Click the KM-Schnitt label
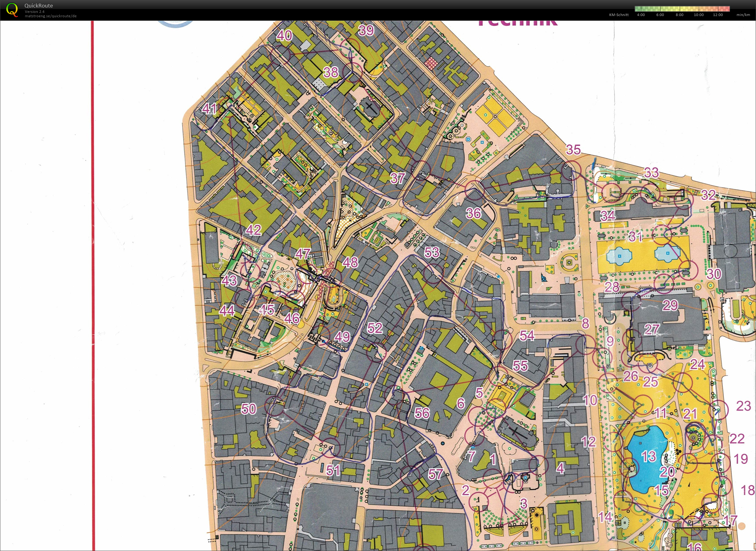This screenshot has width=756, height=551. click(619, 15)
